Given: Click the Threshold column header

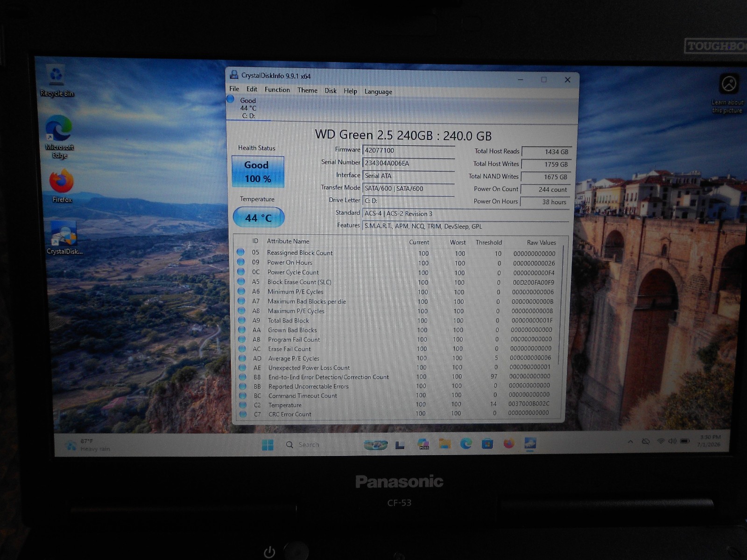Looking at the screenshot, I should [x=488, y=243].
